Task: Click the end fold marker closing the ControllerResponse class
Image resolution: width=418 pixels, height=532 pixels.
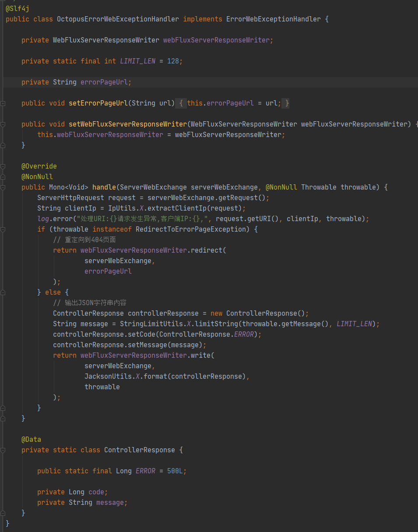Action: pos(3,513)
